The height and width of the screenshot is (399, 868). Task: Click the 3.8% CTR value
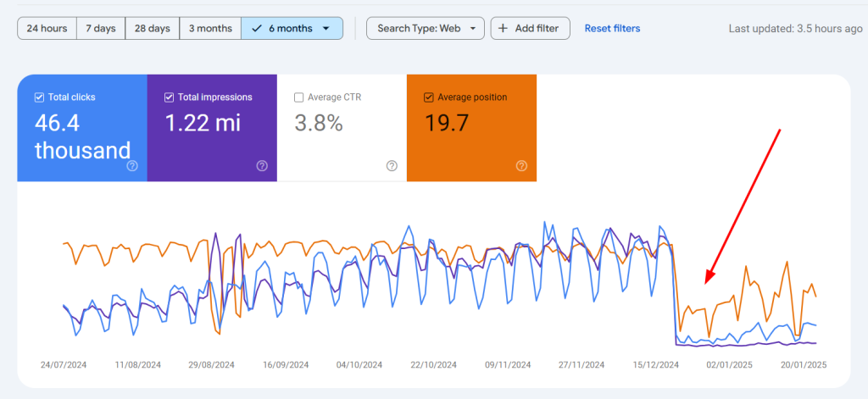pyautogui.click(x=319, y=123)
